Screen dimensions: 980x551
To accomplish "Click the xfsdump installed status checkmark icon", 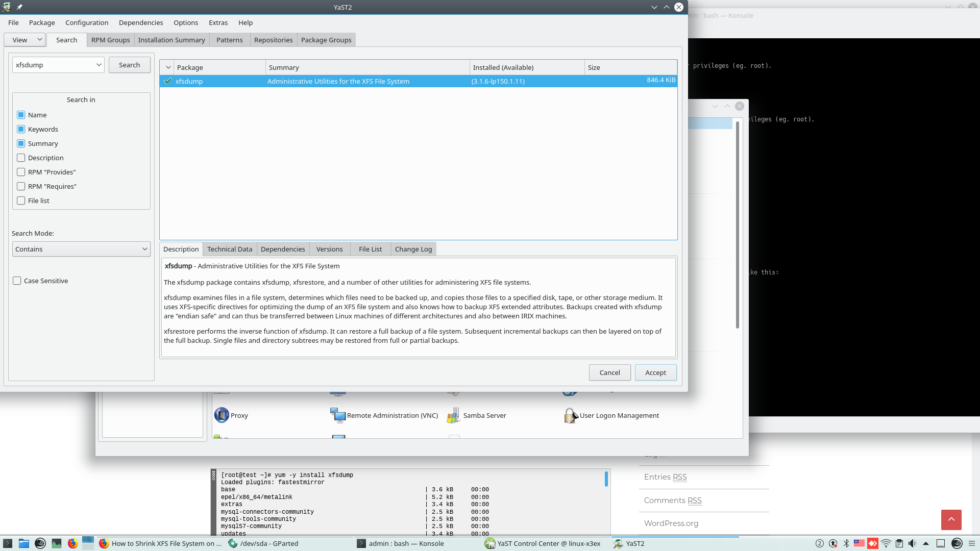I will click(x=168, y=81).
